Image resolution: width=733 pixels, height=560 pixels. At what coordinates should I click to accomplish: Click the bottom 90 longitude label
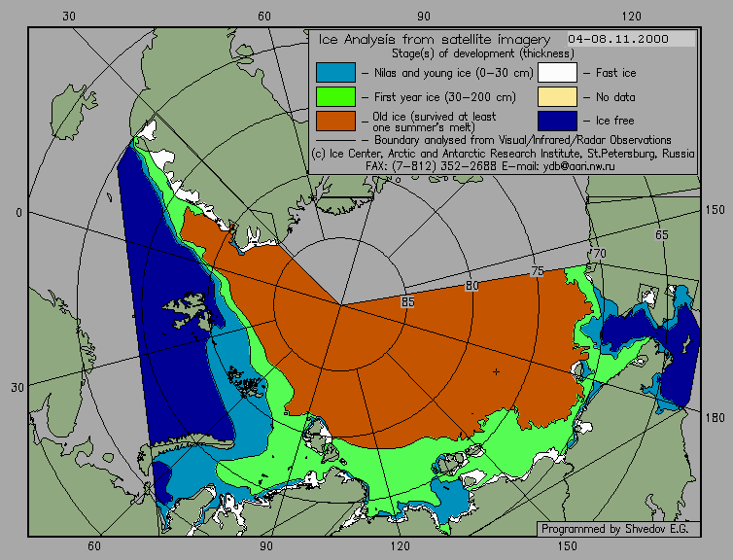coord(266,546)
